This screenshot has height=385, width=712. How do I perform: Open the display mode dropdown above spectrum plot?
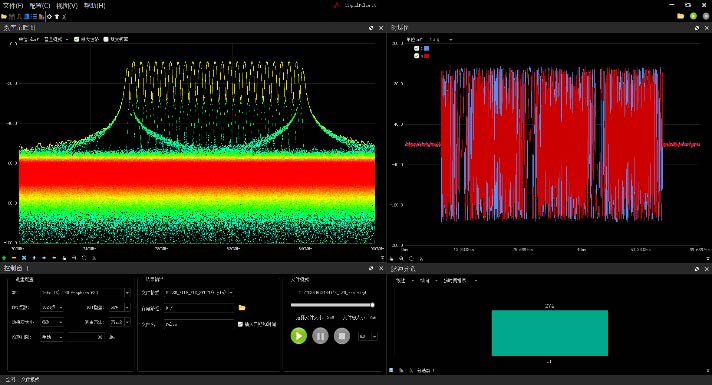tap(56, 39)
